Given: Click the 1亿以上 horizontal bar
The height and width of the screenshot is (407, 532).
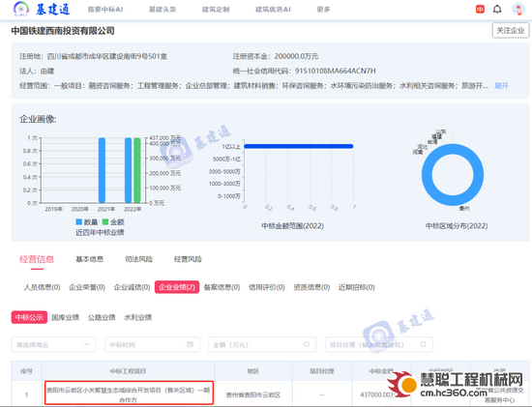Looking at the screenshot, I should pyautogui.click(x=299, y=146).
